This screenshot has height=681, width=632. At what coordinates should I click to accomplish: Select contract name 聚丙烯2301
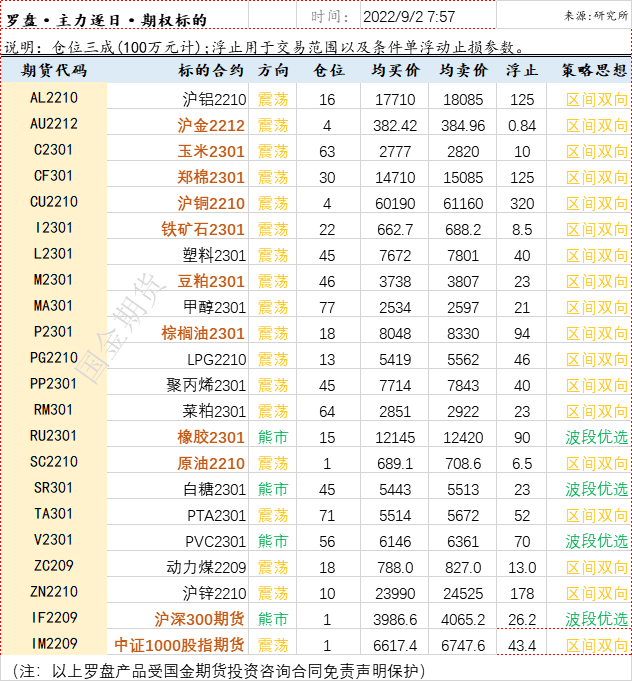pos(206,386)
